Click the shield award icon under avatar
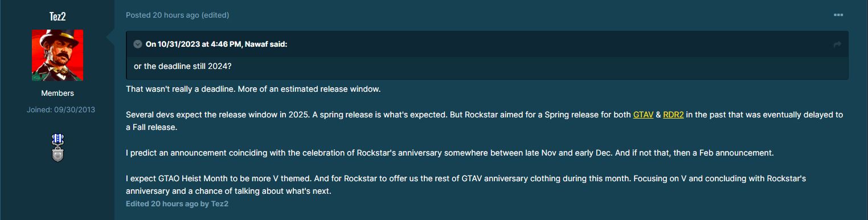The image size is (868, 220). point(56,154)
